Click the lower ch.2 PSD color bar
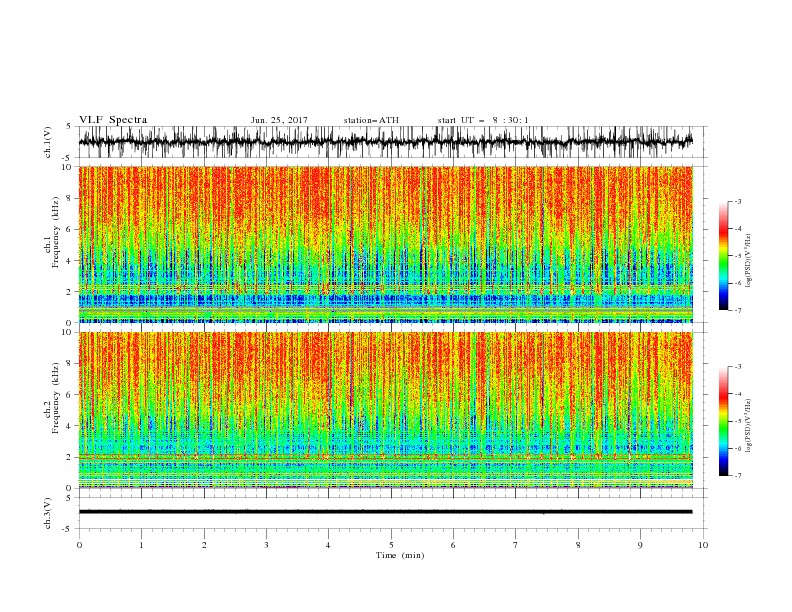The width and height of the screenshot is (792, 612). tap(723, 421)
